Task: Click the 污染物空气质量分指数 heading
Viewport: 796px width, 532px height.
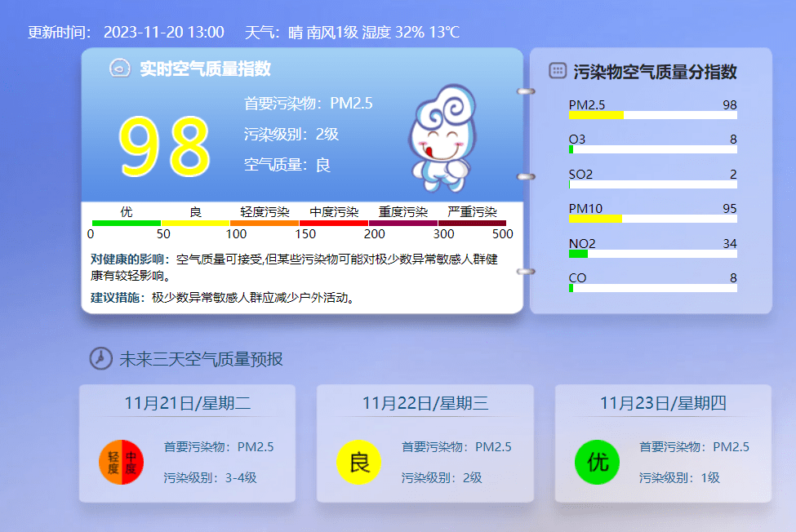Action: point(655,72)
